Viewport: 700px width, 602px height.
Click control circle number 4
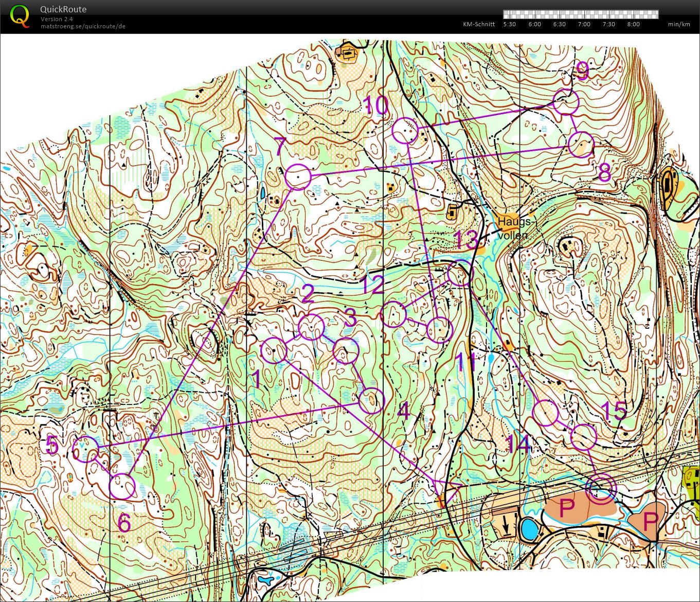tap(371, 401)
